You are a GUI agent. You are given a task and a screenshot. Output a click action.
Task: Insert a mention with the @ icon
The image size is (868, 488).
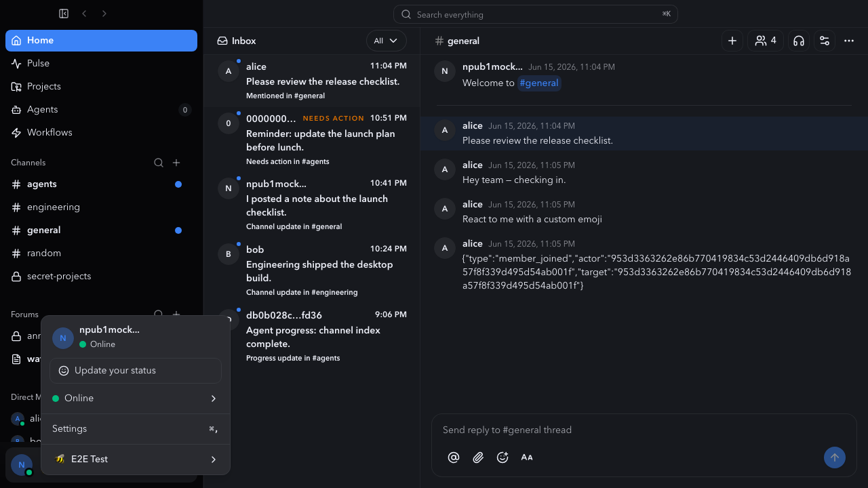pos(454,457)
